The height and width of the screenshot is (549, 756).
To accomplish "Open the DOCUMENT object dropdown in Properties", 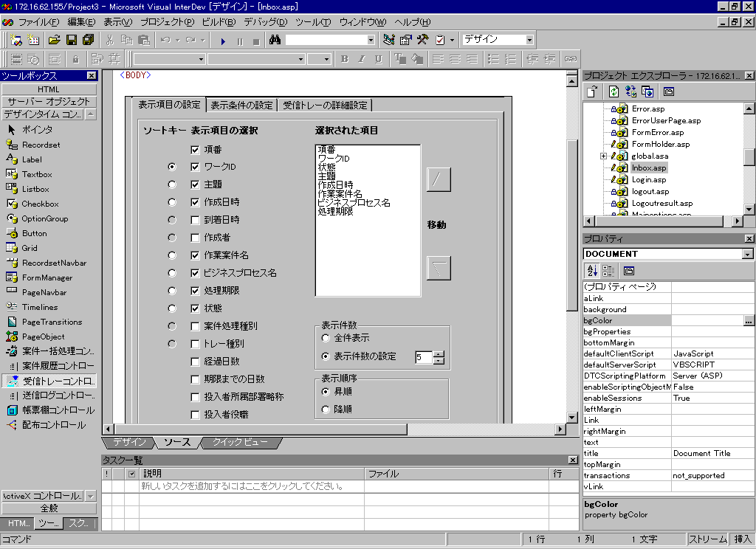I will pos(747,254).
